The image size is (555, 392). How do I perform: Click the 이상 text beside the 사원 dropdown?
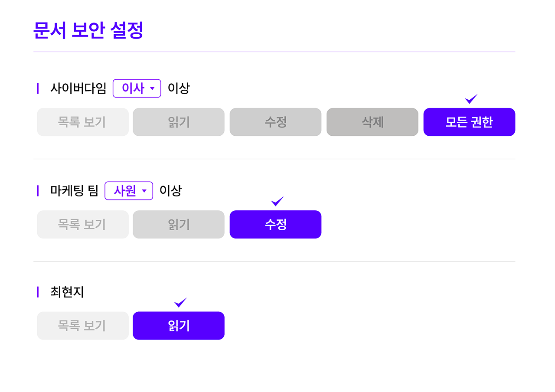click(x=170, y=191)
